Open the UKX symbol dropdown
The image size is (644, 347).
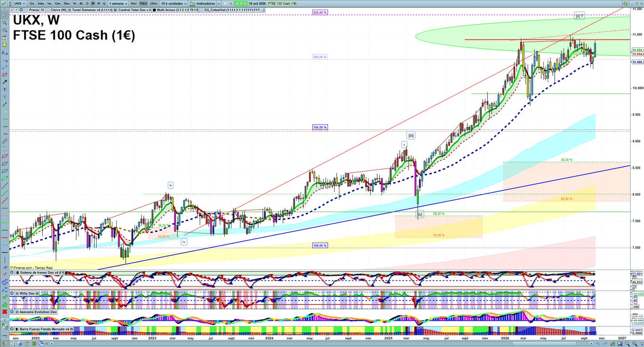19,4
